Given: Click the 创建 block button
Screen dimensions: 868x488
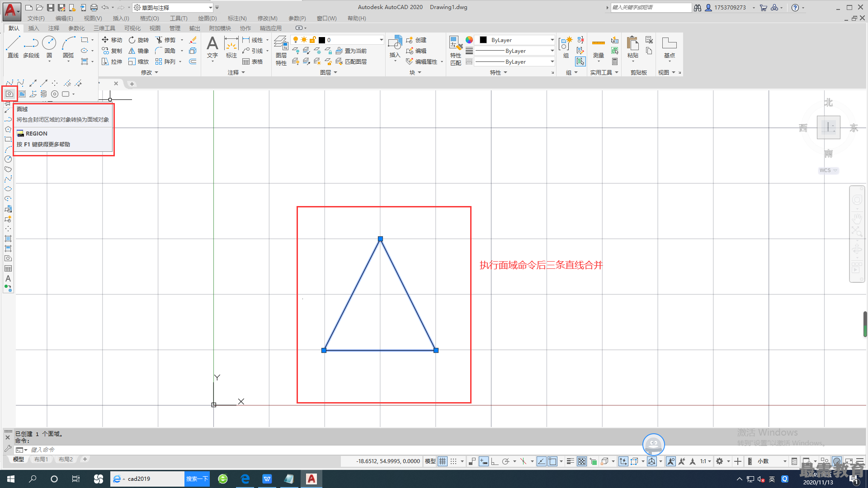Looking at the screenshot, I should [416, 40].
